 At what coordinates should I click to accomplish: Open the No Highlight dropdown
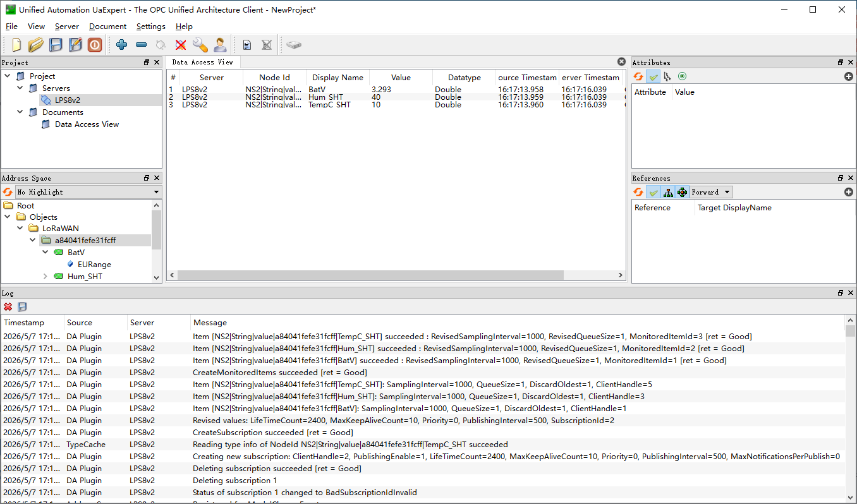click(x=88, y=192)
